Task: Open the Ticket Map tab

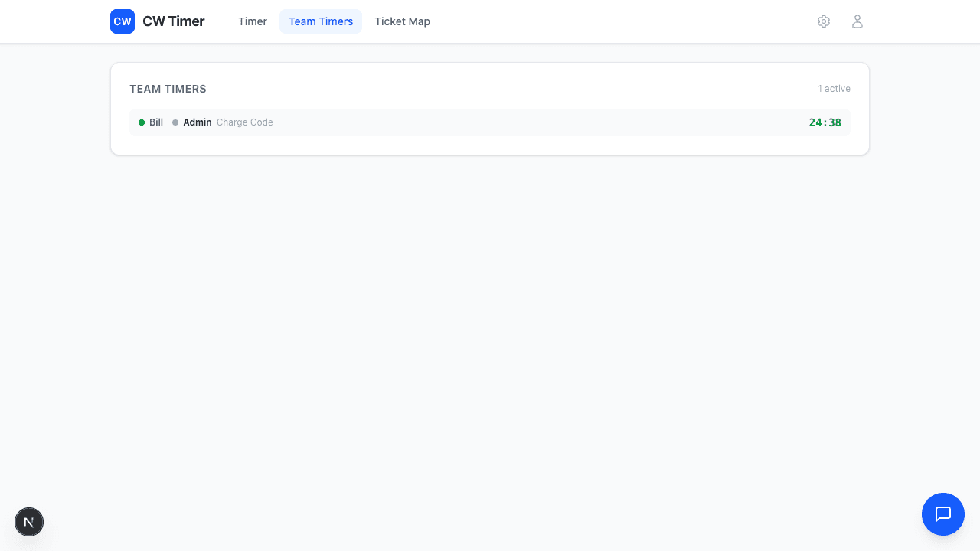Action: 402,21
